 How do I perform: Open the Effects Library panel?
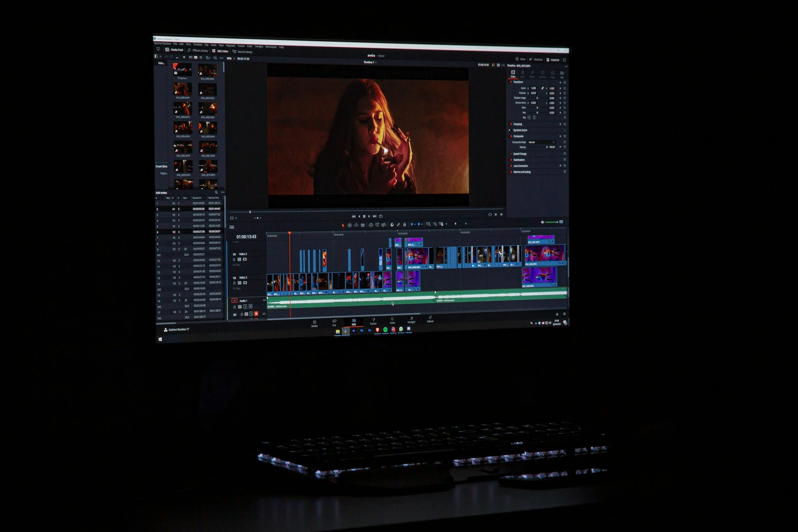point(198,50)
